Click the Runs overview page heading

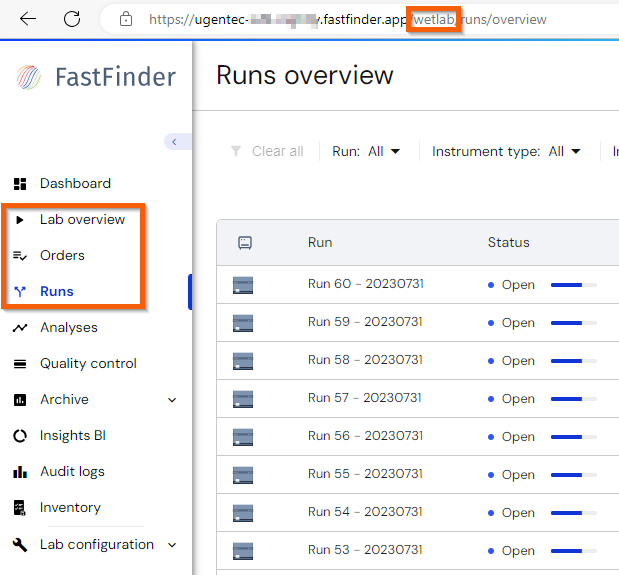point(305,75)
